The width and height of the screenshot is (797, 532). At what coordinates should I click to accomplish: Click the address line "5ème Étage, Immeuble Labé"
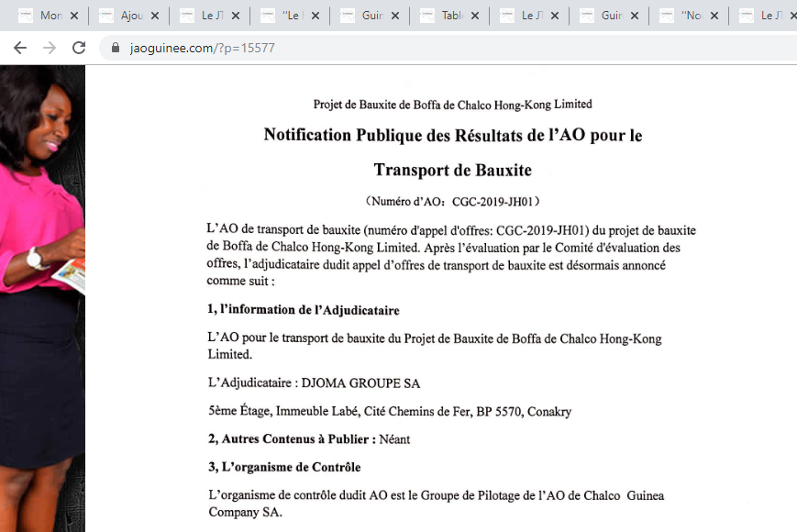pos(390,411)
